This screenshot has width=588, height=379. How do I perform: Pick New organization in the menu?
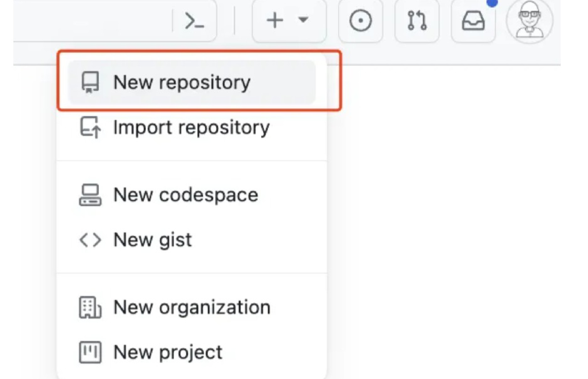192,307
